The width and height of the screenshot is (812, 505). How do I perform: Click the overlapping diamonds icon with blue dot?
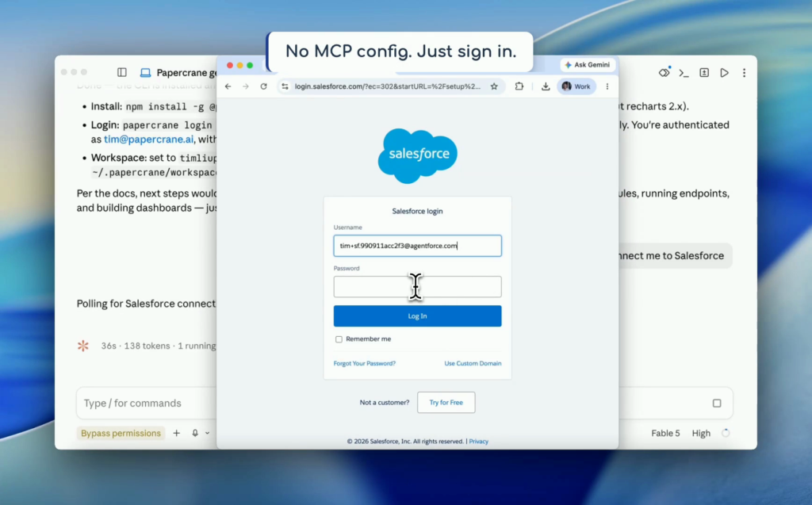click(x=665, y=72)
